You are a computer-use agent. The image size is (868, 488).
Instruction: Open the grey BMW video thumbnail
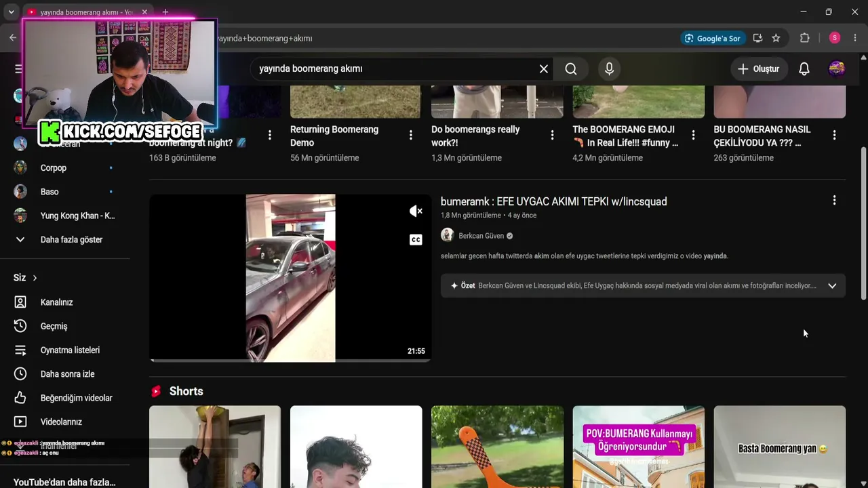point(290,278)
